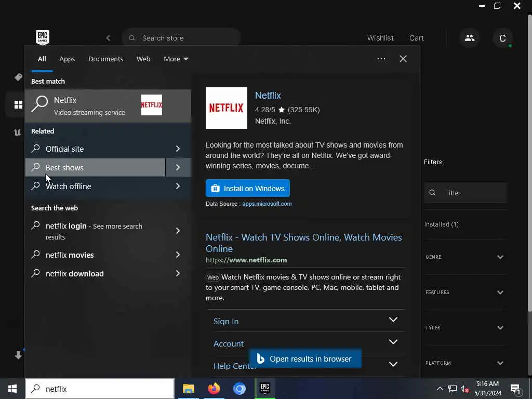The width and height of the screenshot is (532, 399).
Task: Open the Epic friends icon
Action: coord(470,37)
